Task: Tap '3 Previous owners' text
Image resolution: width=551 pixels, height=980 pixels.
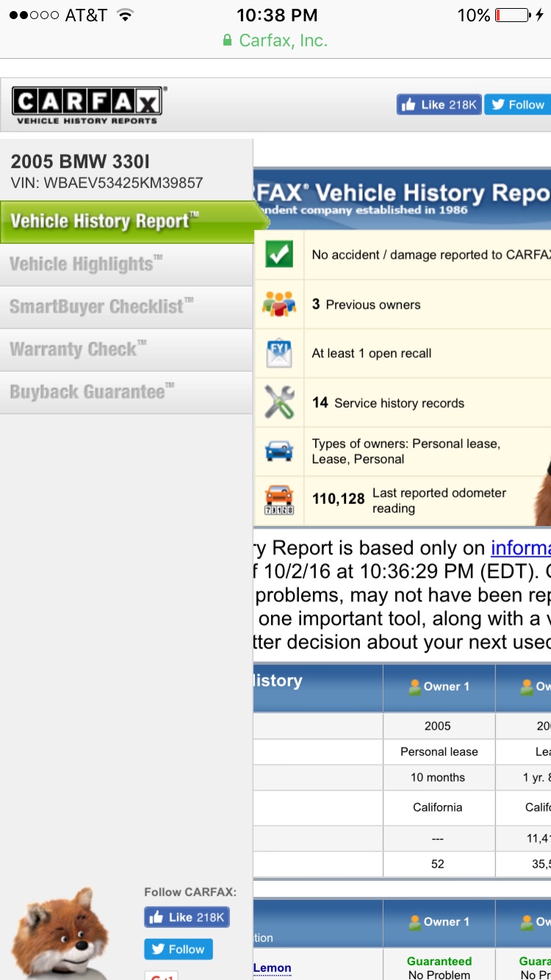Action: point(366,304)
